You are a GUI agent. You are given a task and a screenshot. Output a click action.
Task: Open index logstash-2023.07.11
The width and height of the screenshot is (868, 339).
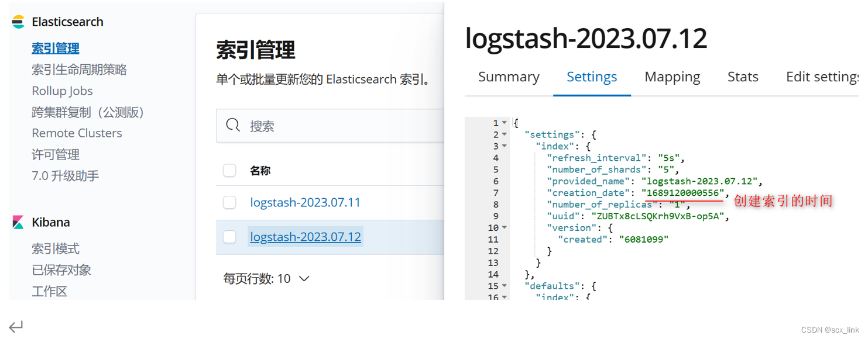tap(306, 202)
